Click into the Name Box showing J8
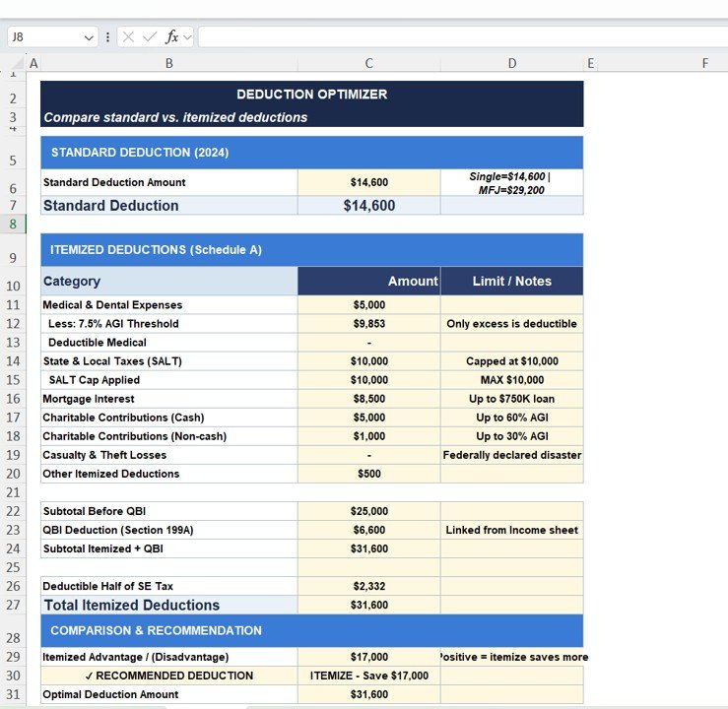The image size is (728, 709). click(44, 37)
